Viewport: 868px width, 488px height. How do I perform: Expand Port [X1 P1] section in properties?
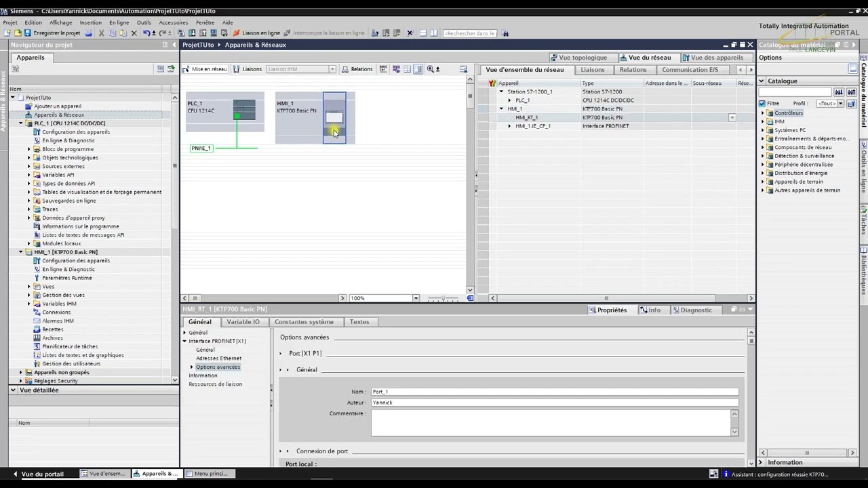click(281, 353)
